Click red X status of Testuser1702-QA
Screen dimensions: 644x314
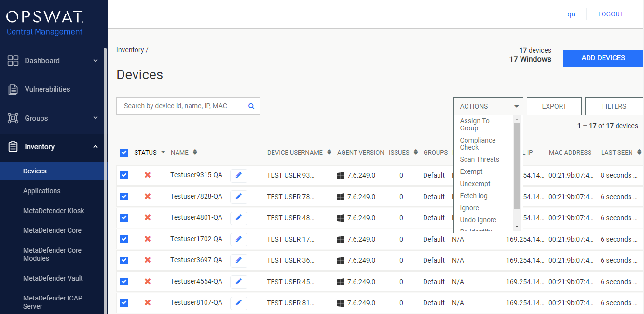(x=148, y=239)
